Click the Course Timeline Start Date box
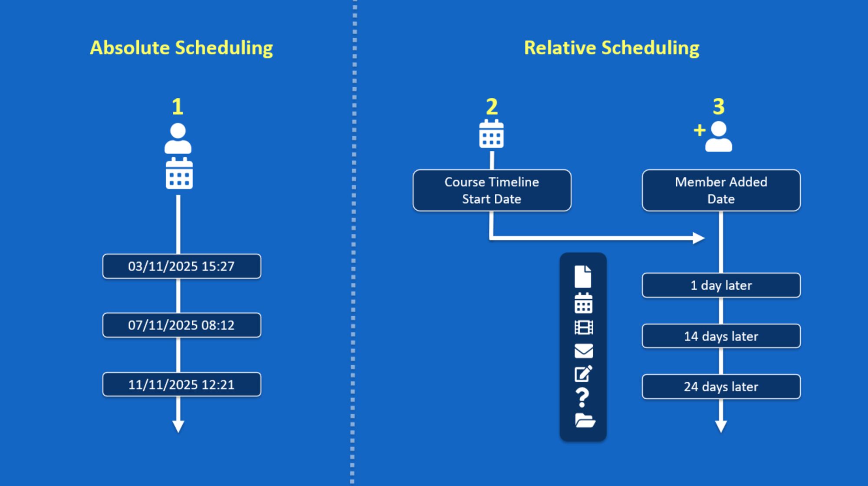This screenshot has width=868, height=486. point(492,191)
